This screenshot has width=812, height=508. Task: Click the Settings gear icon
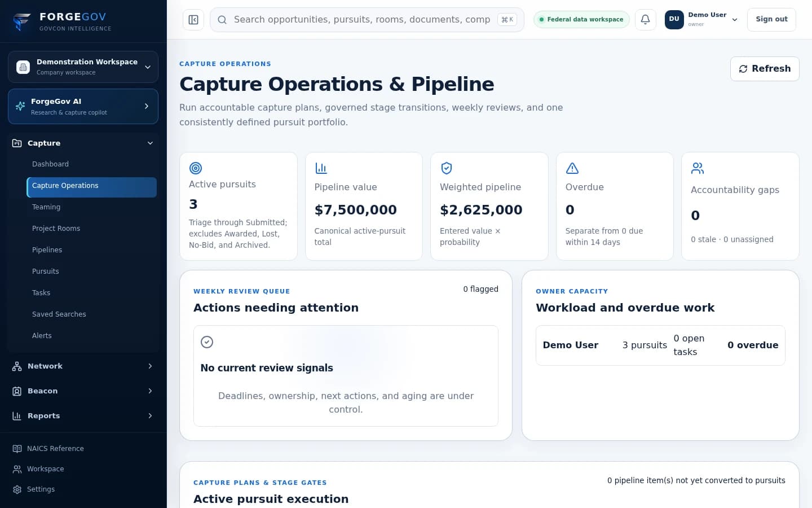[17, 489]
